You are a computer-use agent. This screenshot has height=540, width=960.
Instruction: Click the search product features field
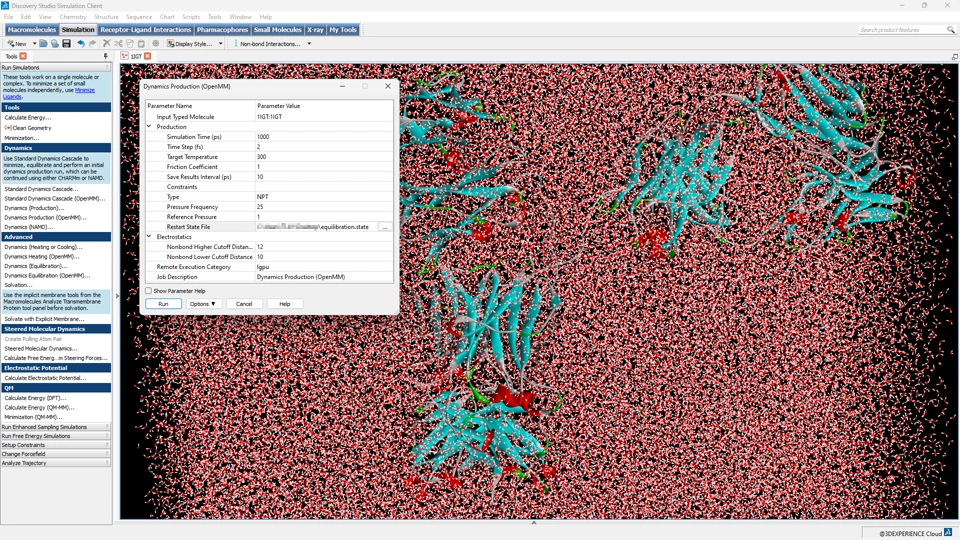click(x=901, y=29)
